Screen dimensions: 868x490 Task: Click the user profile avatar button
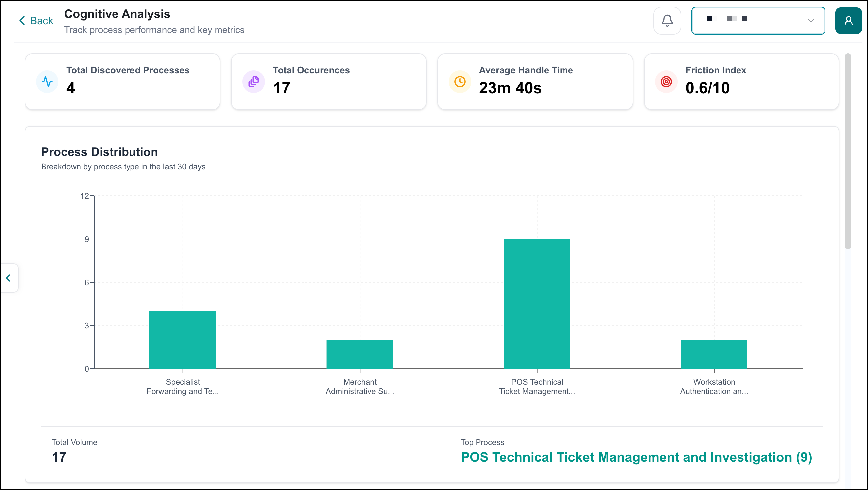(848, 21)
